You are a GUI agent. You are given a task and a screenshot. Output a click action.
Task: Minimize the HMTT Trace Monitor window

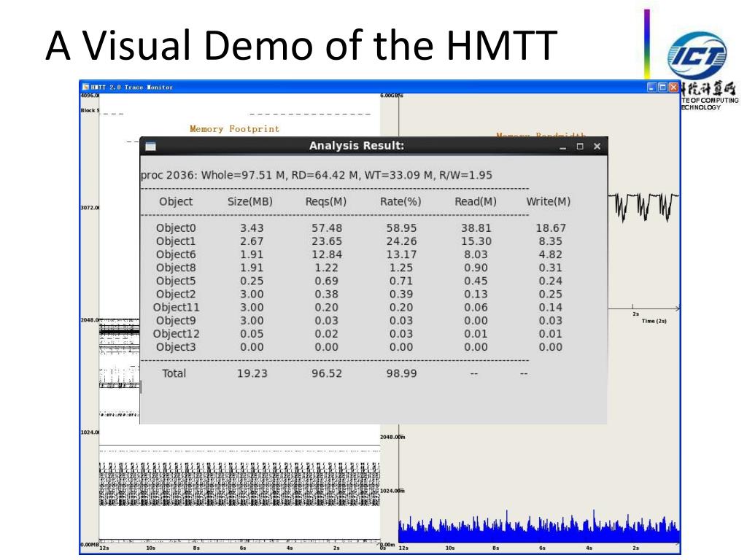(651, 87)
